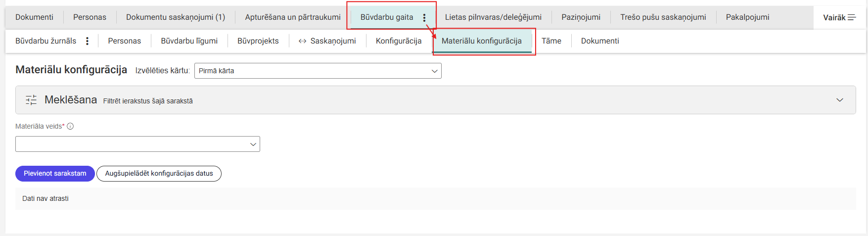868x236 pixels.
Task: Click the Dati nav atrasti message
Action: tap(46, 198)
